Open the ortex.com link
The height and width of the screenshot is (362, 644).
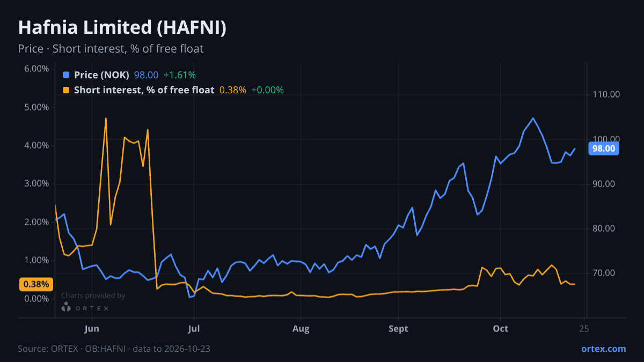tap(603, 349)
